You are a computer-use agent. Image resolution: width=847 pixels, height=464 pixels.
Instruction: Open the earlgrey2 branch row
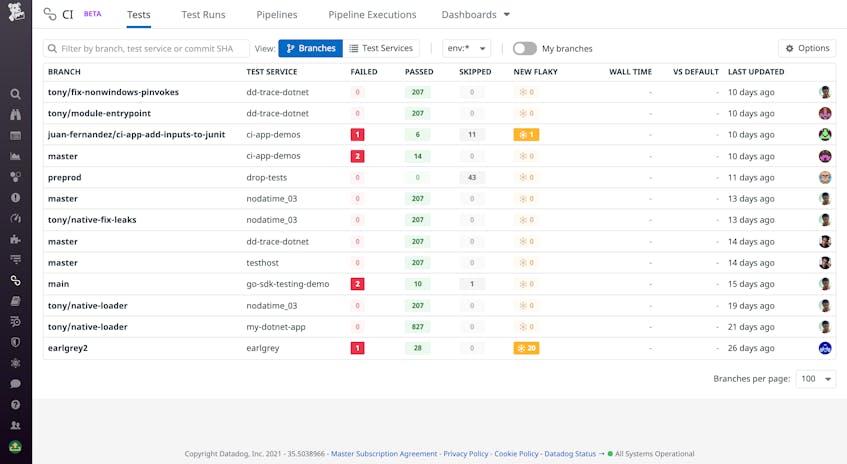pyautogui.click(x=439, y=348)
